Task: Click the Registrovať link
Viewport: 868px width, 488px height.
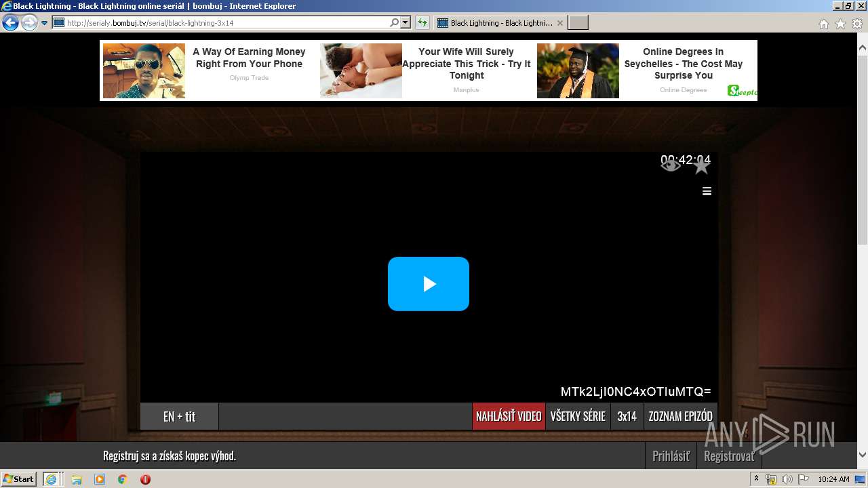Action: 729,455
